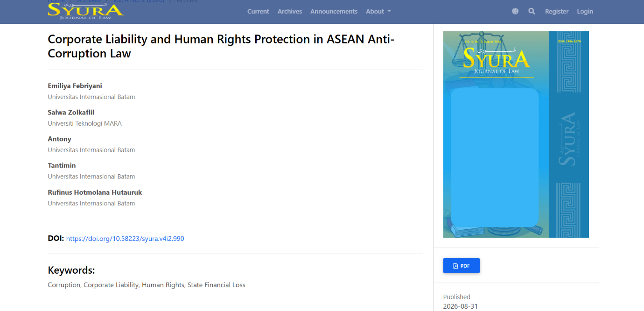Screen dimensions: 644x311
Task: Go to the Archives menu item
Action: pos(290,11)
